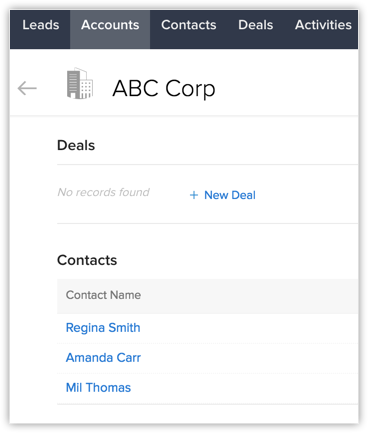Select the Accounts tab
Image resolution: width=368 pixels, height=433 pixels.
click(x=110, y=25)
